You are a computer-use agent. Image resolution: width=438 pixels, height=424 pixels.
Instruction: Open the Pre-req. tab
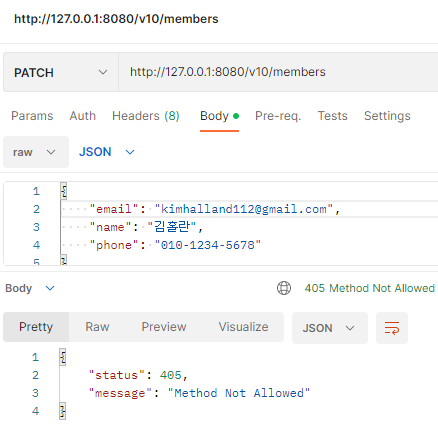click(x=278, y=116)
